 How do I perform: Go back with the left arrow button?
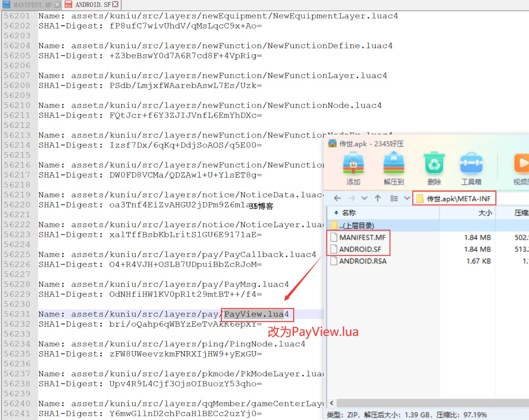click(x=337, y=198)
